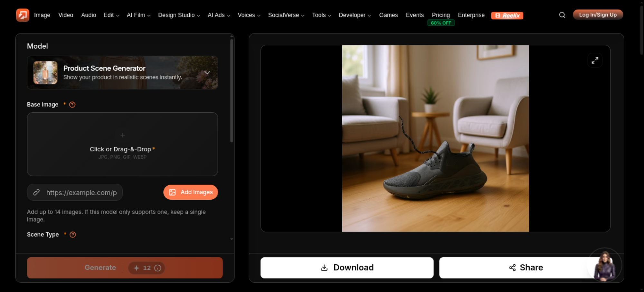Open the Edit dropdown menu

[x=111, y=15]
